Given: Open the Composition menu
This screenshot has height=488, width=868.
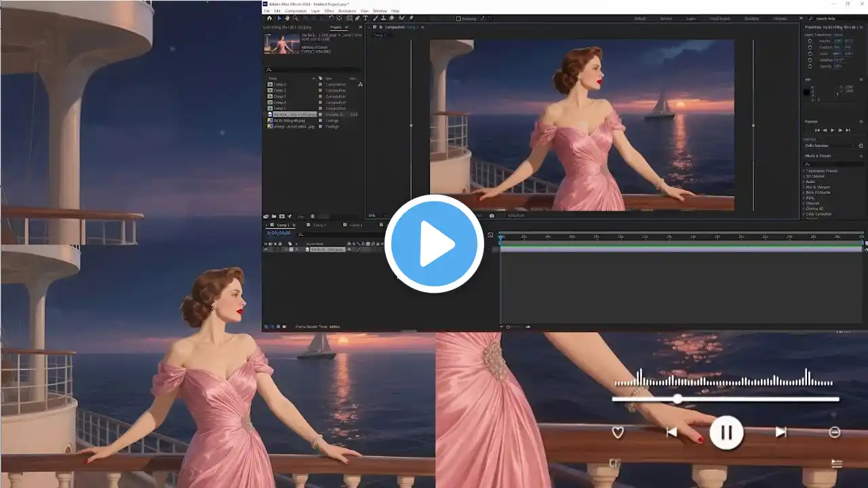Looking at the screenshot, I should click(296, 11).
